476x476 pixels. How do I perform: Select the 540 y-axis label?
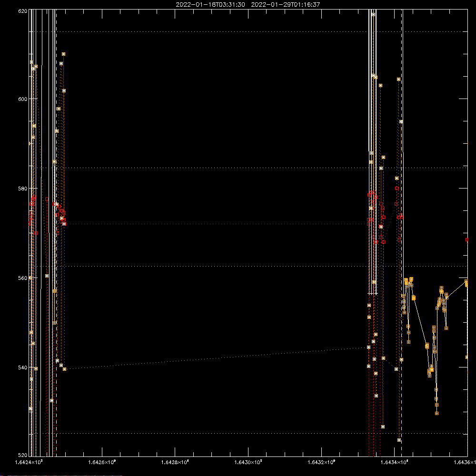[x=23, y=367]
